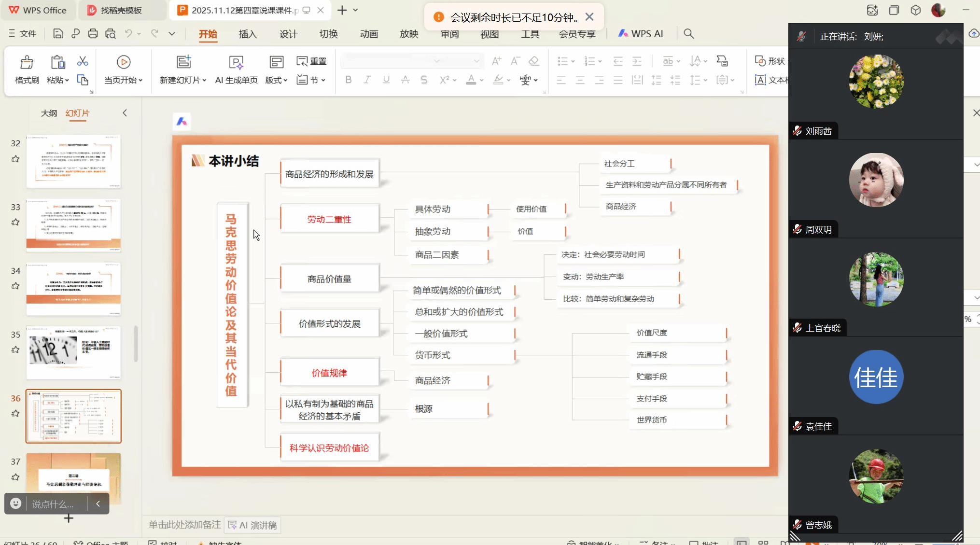Viewport: 980px width, 545px height.
Task: Toggle italic formatting
Action: coord(367,80)
